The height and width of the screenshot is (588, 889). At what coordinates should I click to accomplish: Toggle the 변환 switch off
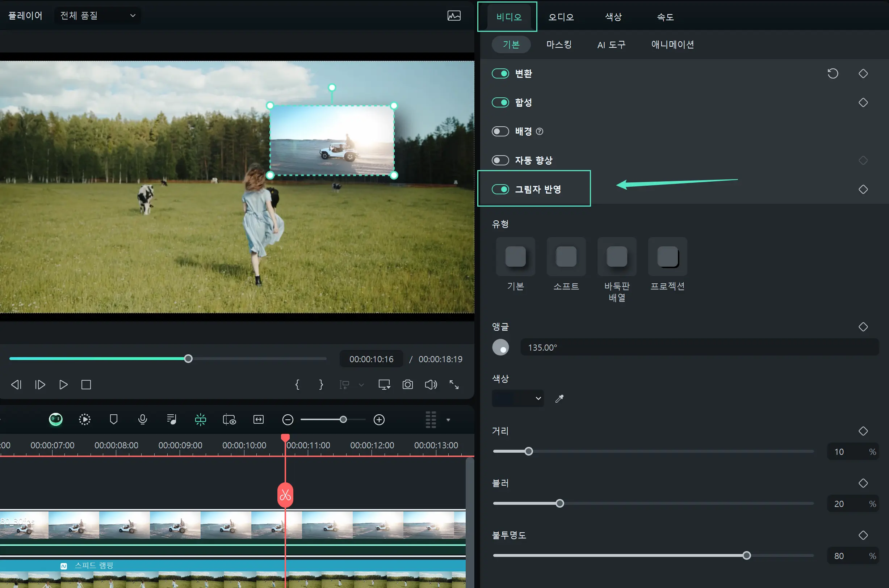[x=500, y=73]
